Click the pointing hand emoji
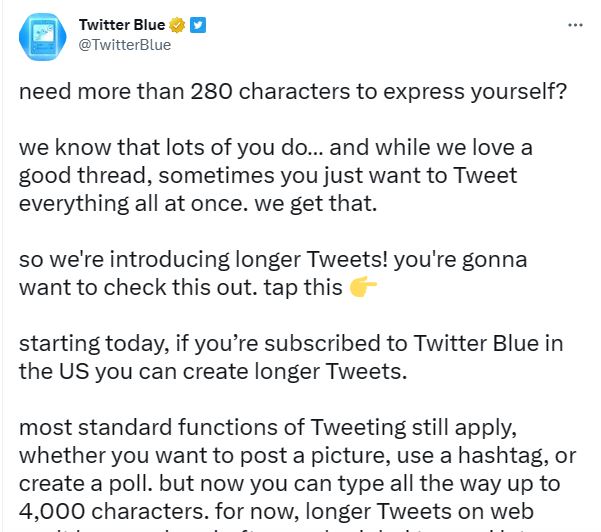The height and width of the screenshot is (532, 601). 363,286
